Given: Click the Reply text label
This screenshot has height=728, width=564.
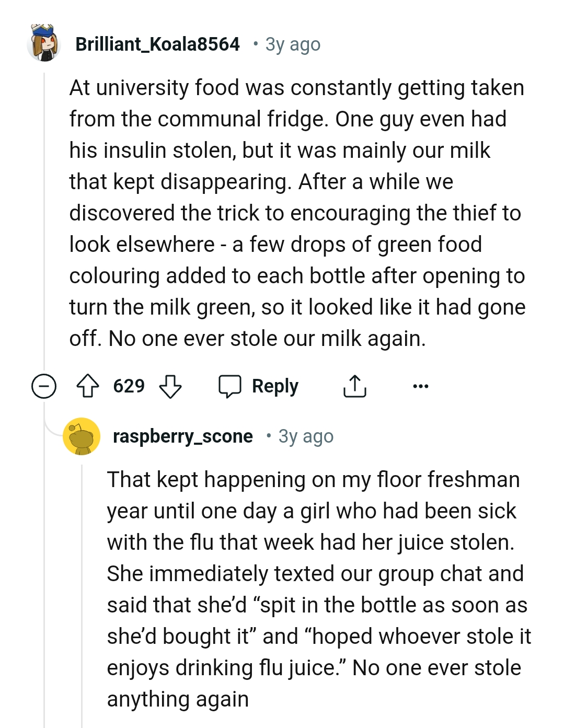Looking at the screenshot, I should (275, 386).
